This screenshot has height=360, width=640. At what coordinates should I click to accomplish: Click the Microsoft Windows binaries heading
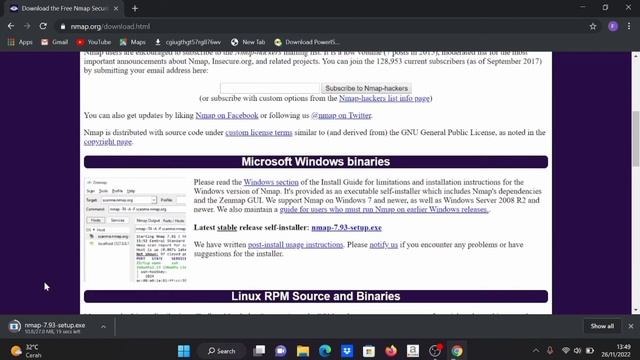[x=316, y=162]
